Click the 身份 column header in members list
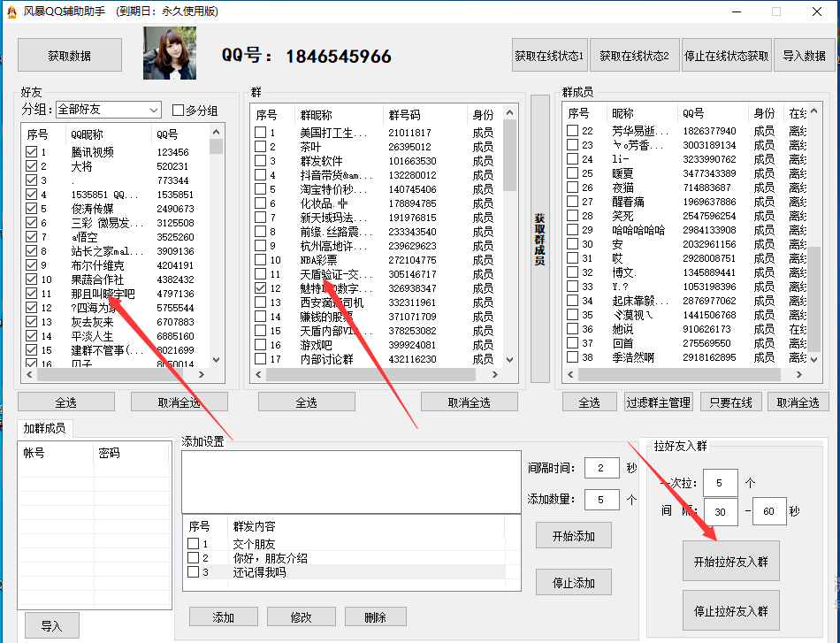Image resolution: width=840 pixels, height=643 pixels. pos(765,113)
